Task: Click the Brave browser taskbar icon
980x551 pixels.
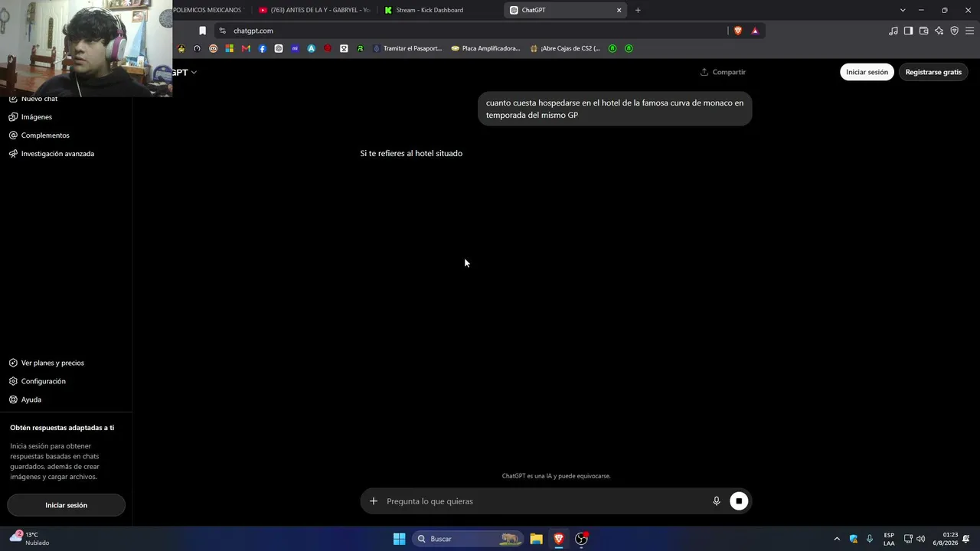Action: click(x=559, y=539)
